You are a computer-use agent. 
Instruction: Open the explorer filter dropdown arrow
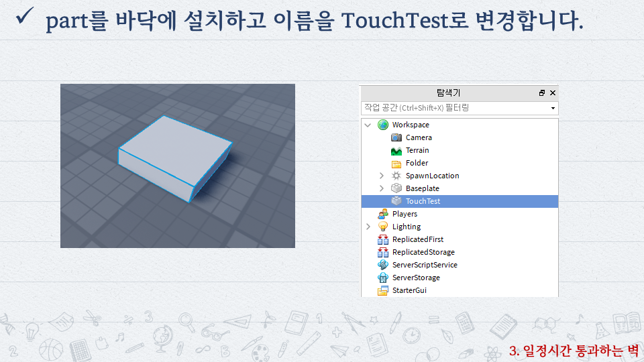tap(553, 109)
